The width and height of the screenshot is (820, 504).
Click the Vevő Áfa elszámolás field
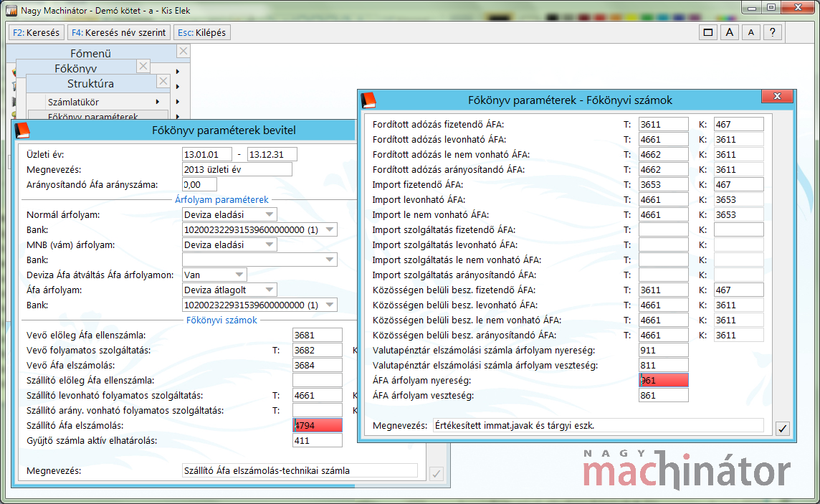318,366
